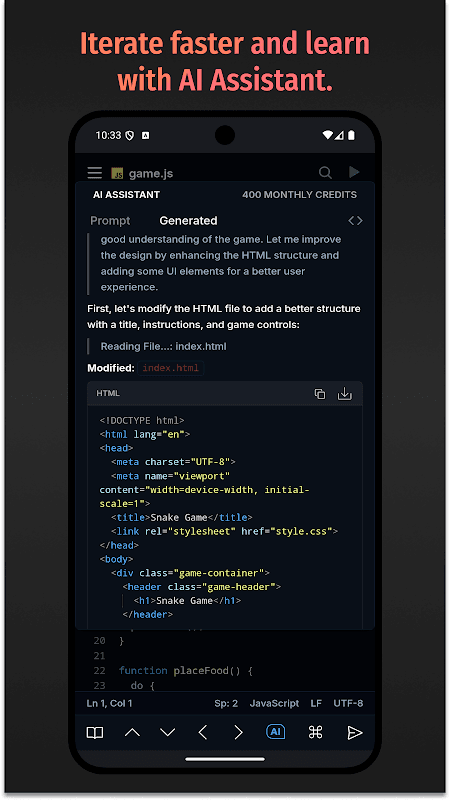The image size is (450, 800).
Task: Run the project with the play icon
Action: pyautogui.click(x=354, y=172)
